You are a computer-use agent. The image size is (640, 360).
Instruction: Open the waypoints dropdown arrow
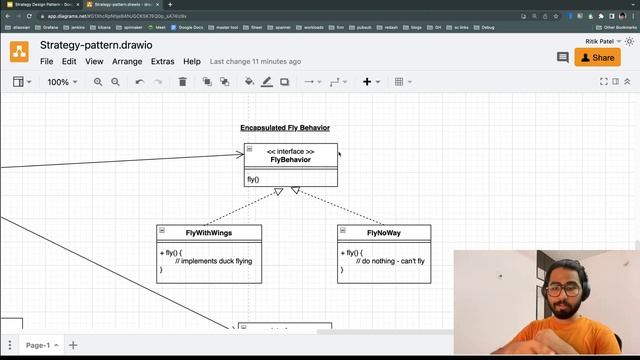pos(345,82)
